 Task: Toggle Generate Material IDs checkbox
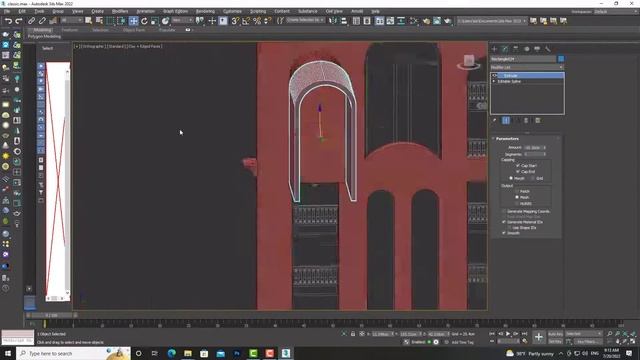(x=504, y=222)
